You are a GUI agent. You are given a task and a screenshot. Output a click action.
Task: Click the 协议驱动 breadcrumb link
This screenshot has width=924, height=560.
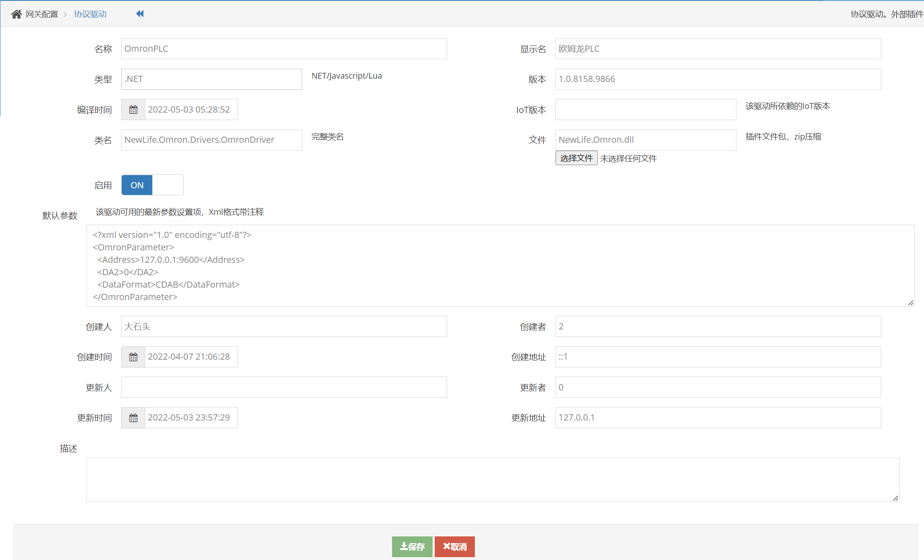(x=90, y=14)
